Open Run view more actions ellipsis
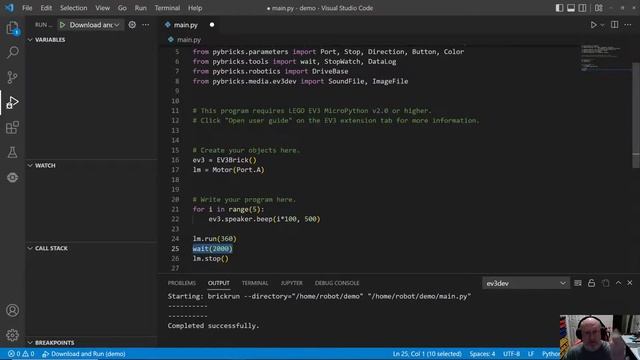The image size is (640, 360). click(x=146, y=25)
